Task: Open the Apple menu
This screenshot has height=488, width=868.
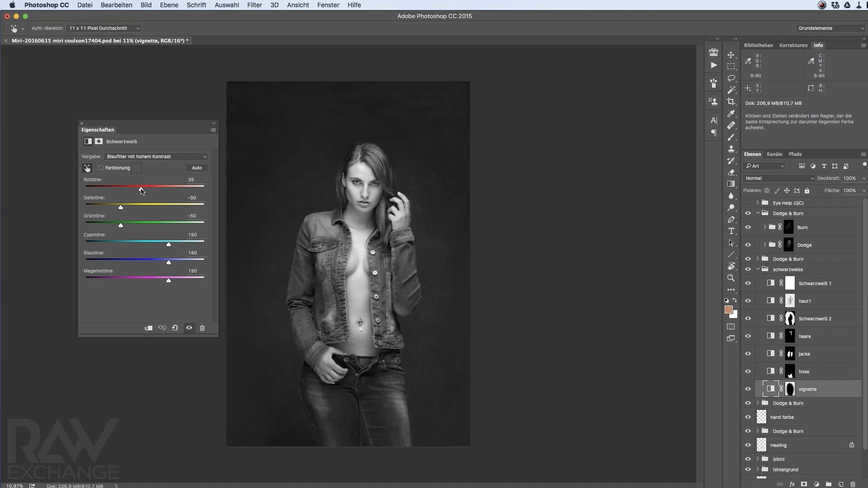Action: [12, 5]
